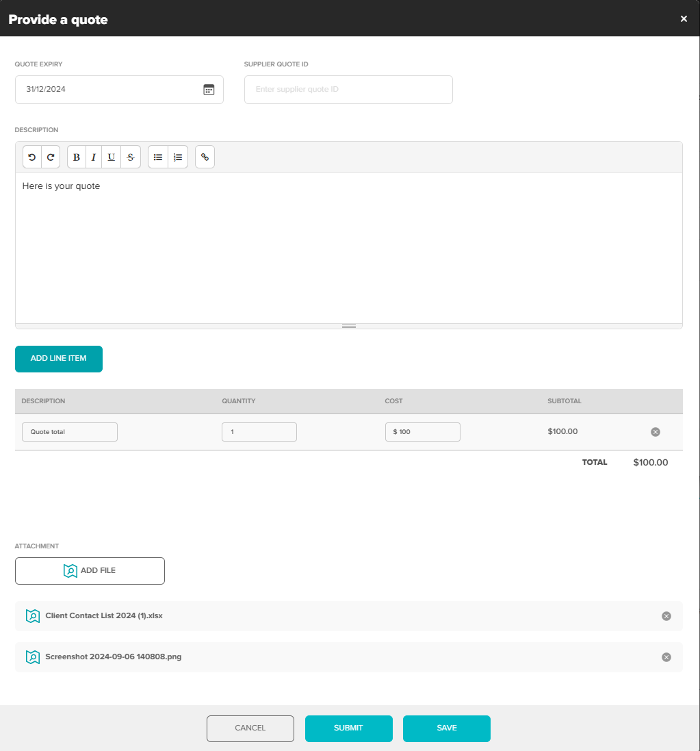Click the line item subtotal $100.00
Image resolution: width=700 pixels, height=751 pixels.
point(562,431)
